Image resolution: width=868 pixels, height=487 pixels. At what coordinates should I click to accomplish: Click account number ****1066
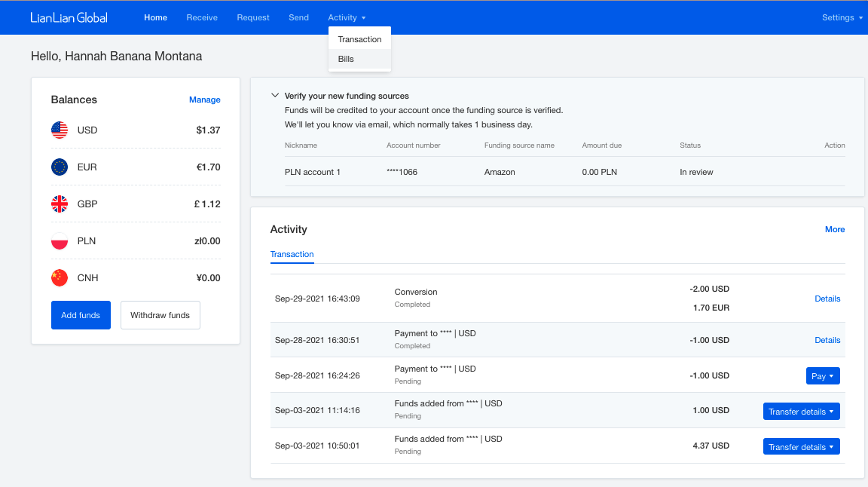pos(402,173)
